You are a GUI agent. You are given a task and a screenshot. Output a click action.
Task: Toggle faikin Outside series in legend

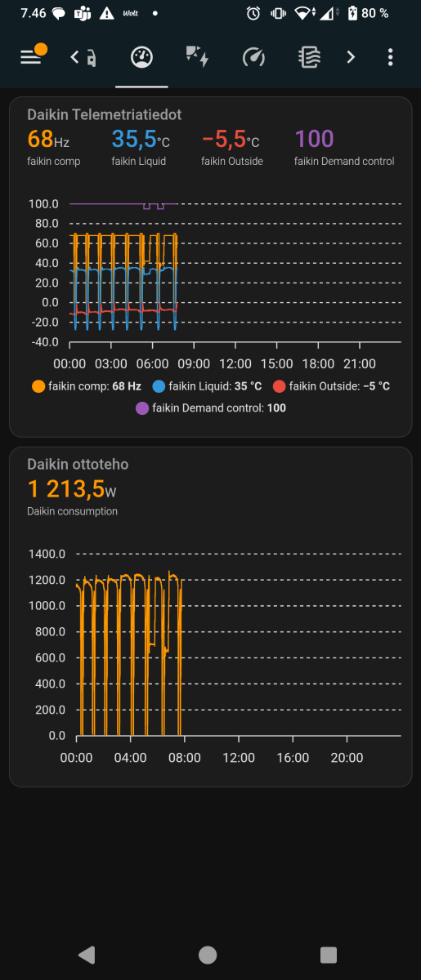pyautogui.click(x=332, y=386)
